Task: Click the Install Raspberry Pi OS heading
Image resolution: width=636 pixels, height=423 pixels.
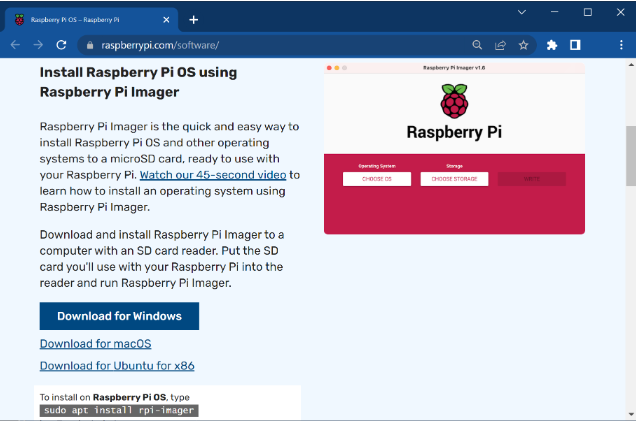Action: click(x=138, y=82)
